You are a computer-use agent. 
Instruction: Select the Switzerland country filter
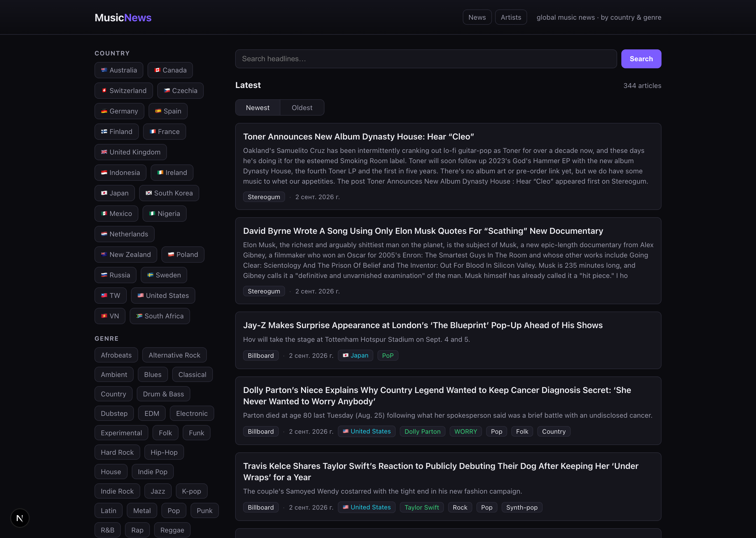click(124, 91)
